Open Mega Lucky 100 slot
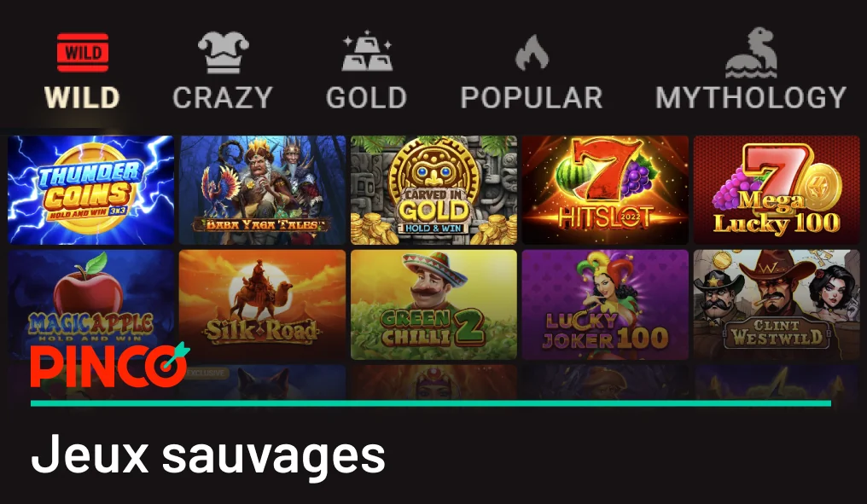This screenshot has height=504, width=867. coord(777,189)
